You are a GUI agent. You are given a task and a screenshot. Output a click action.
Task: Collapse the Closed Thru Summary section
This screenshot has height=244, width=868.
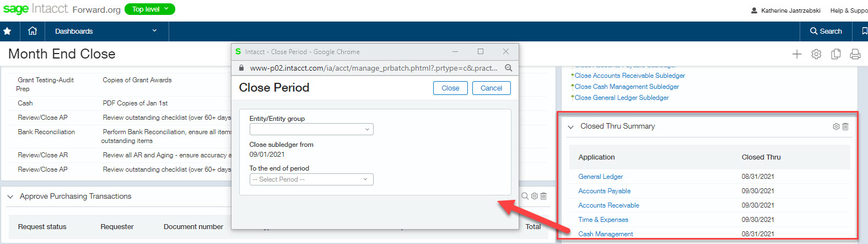(571, 127)
